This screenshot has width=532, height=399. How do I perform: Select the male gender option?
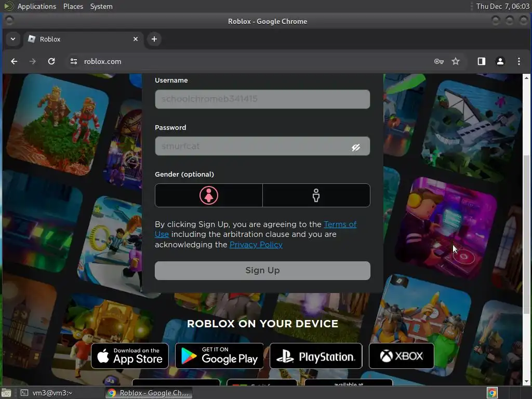point(316,195)
